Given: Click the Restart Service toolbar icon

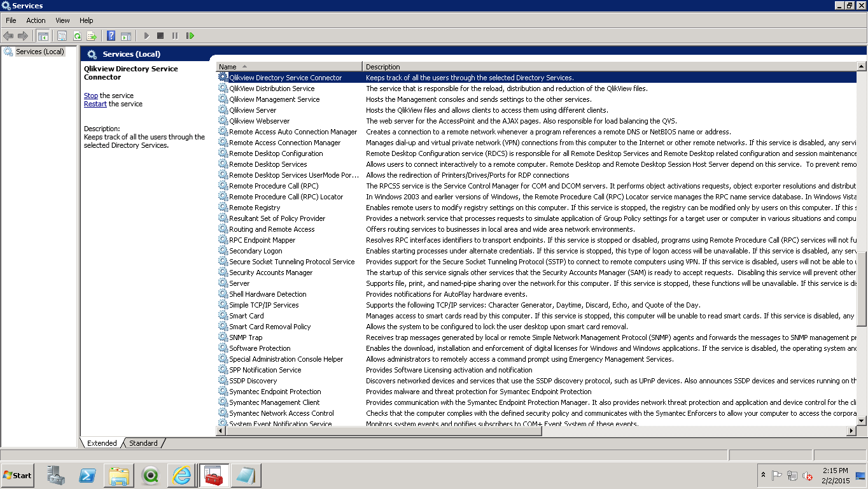Looking at the screenshot, I should click(x=190, y=36).
